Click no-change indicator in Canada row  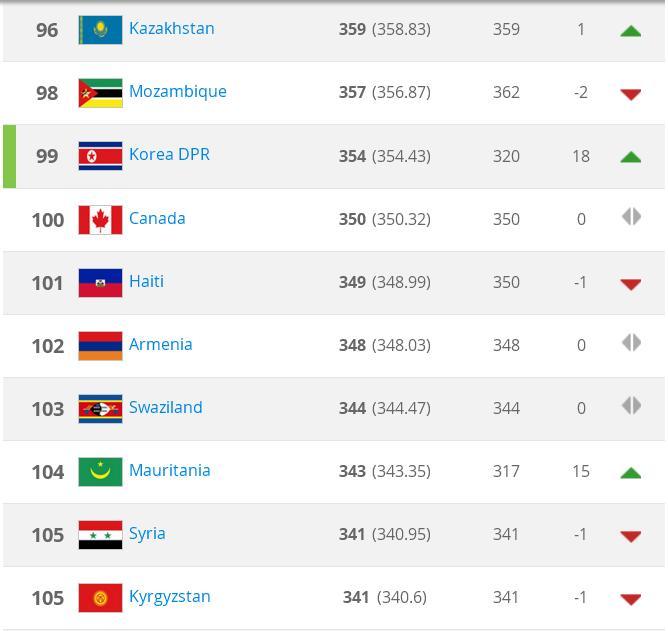[x=631, y=217]
